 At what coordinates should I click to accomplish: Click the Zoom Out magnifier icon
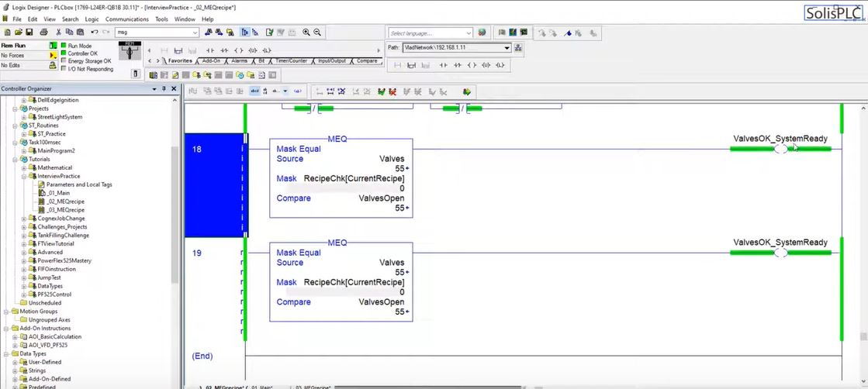317,33
